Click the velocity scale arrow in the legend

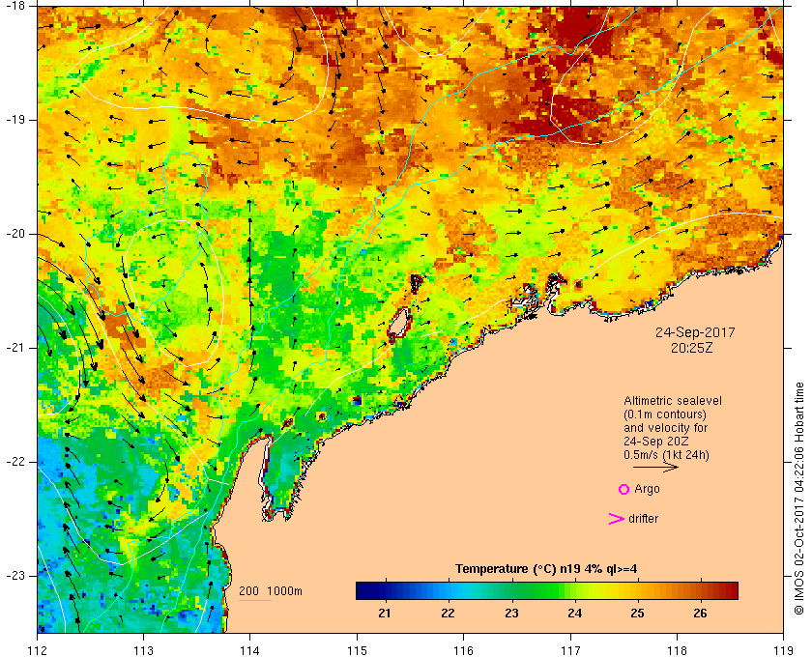655,467
